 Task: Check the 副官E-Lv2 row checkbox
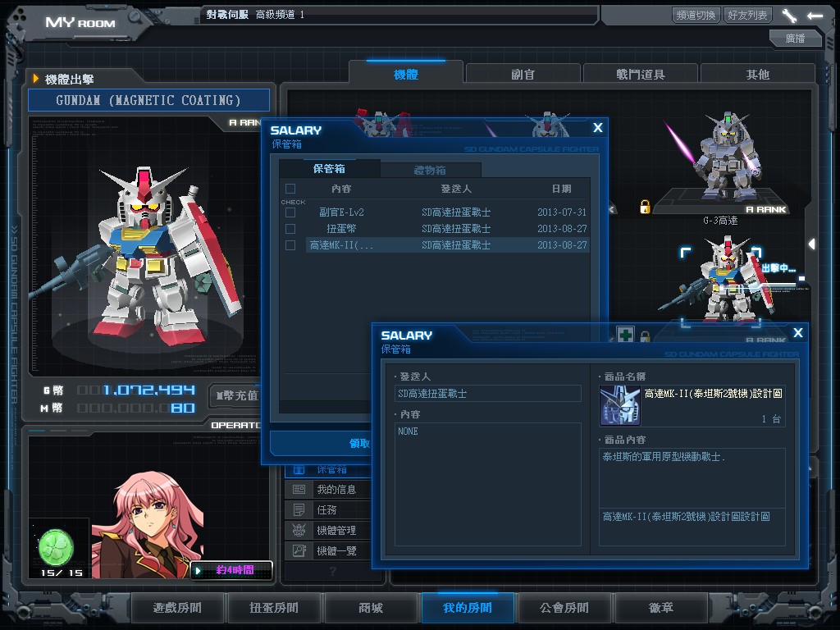coord(290,212)
